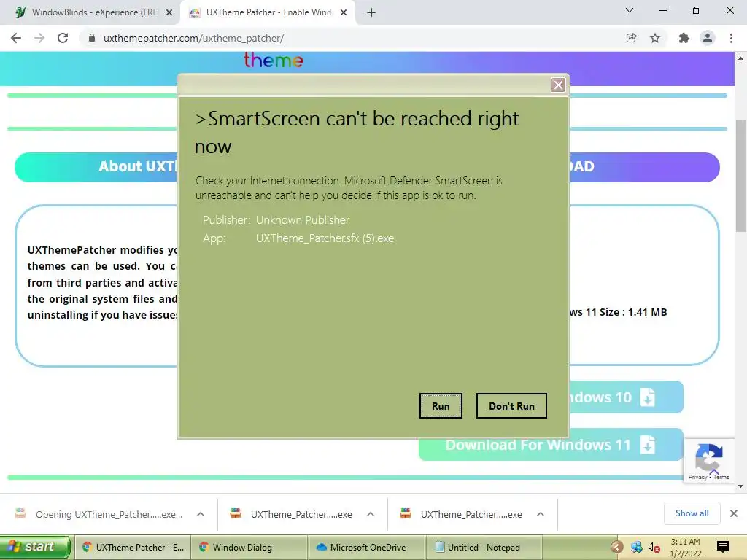Click Download For Windows 11 button
This screenshot has width=747, height=560.
click(x=551, y=445)
